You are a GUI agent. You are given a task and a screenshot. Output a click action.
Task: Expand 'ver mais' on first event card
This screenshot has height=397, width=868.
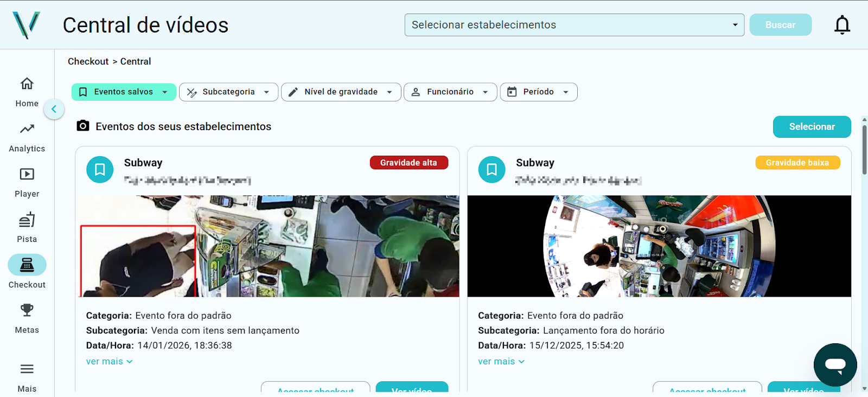109,362
